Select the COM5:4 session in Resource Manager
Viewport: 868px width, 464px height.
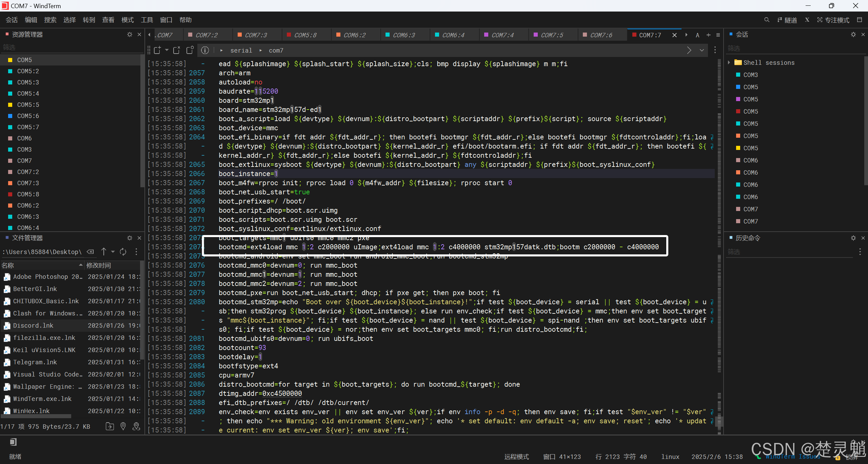point(28,93)
